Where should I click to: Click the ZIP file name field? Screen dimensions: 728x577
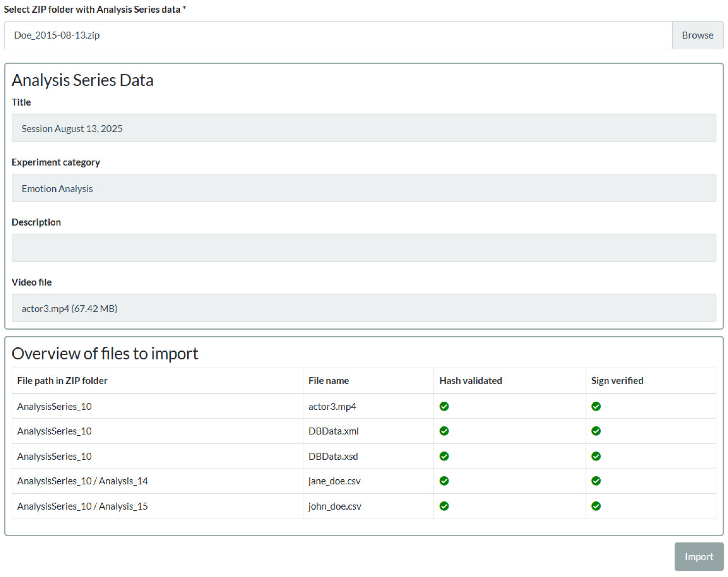click(338, 35)
